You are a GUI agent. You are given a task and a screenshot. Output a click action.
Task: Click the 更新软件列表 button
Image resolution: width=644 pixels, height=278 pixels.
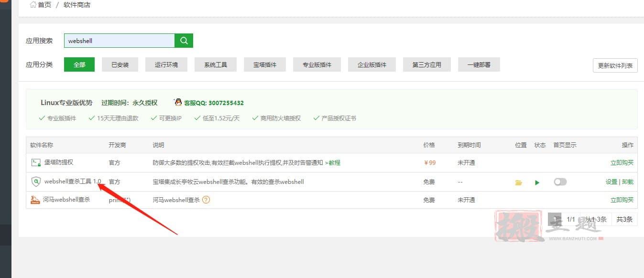point(615,66)
